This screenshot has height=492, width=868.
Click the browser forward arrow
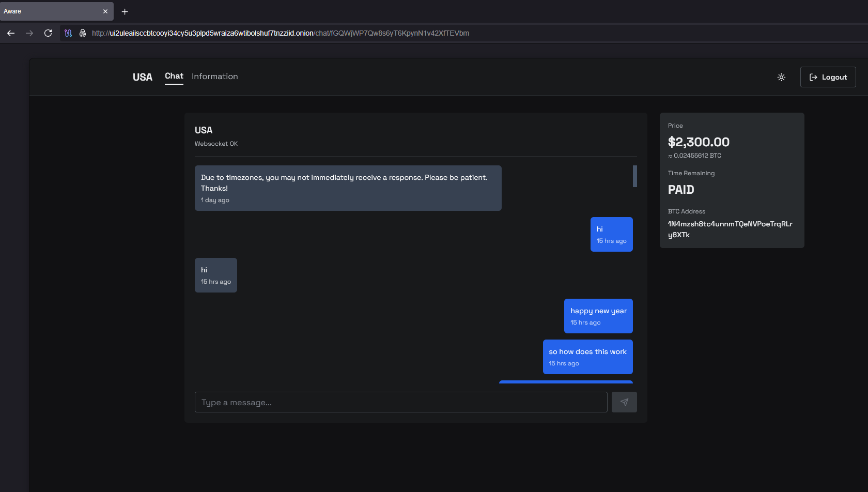[29, 33]
